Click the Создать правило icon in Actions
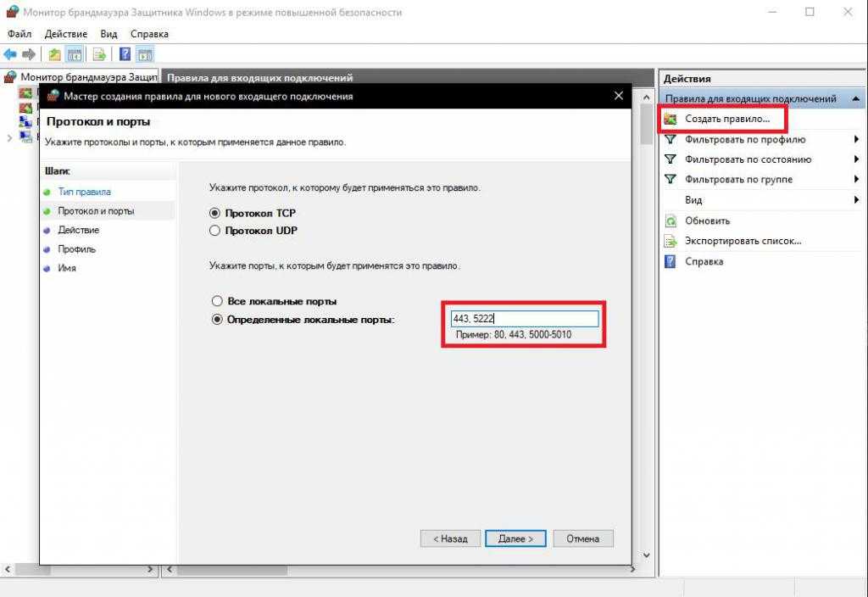Image resolution: width=868 pixels, height=597 pixels. coord(670,120)
